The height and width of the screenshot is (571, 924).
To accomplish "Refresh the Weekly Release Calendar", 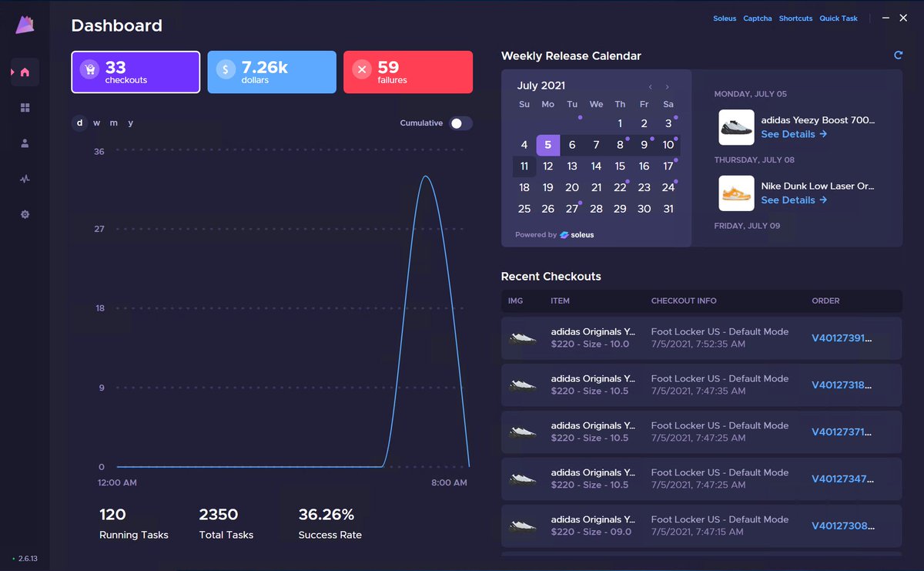I will pos(898,55).
